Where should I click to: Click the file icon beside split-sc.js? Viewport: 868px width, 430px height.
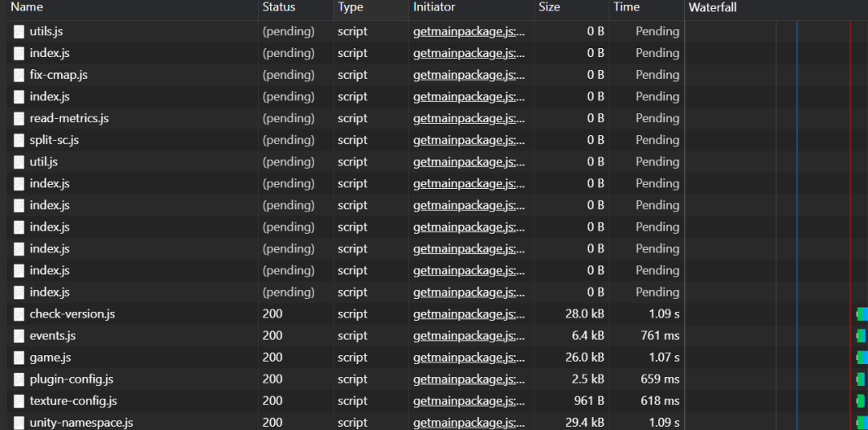[x=19, y=140]
